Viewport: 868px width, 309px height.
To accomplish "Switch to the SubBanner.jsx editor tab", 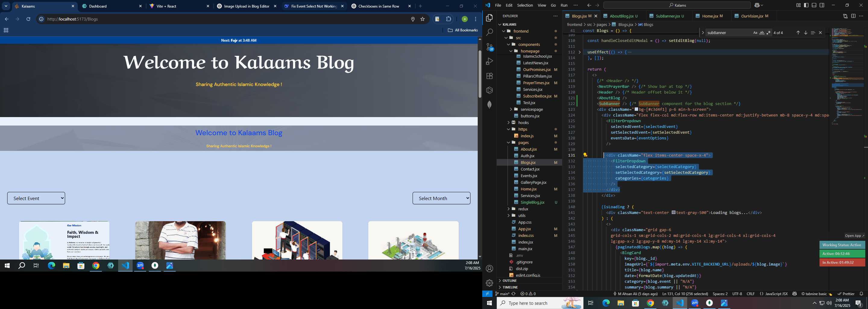I will pos(669,16).
